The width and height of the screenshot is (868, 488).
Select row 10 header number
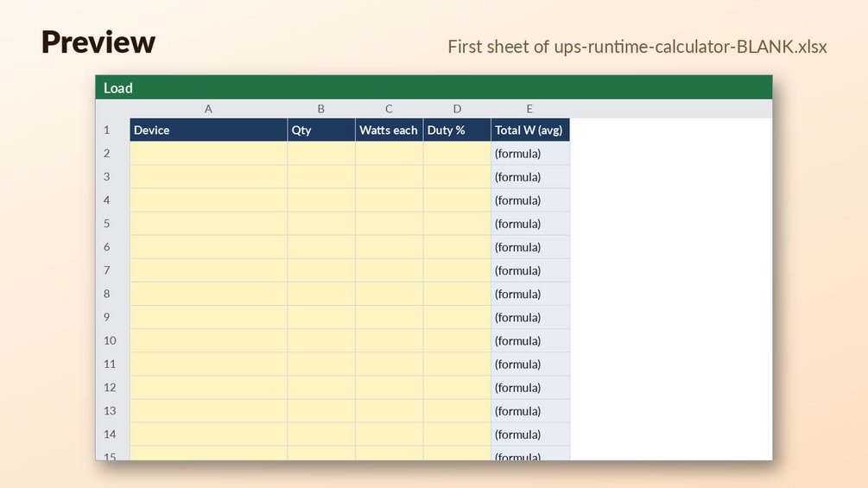tap(111, 341)
